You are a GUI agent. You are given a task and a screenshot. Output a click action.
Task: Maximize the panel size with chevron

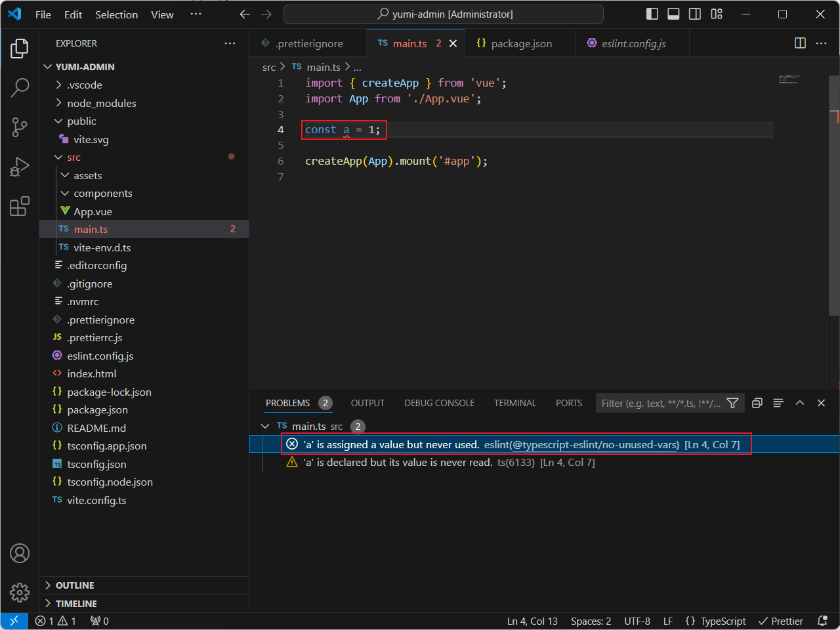[x=800, y=403]
